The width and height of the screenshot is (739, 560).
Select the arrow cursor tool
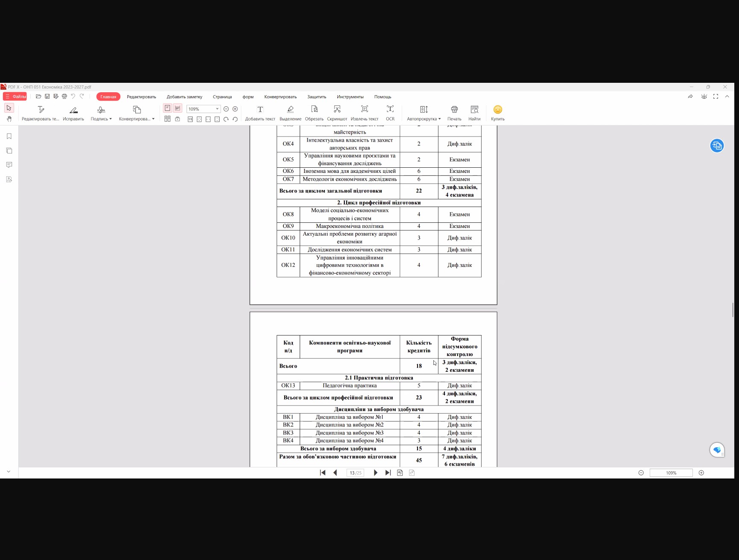[9, 108]
